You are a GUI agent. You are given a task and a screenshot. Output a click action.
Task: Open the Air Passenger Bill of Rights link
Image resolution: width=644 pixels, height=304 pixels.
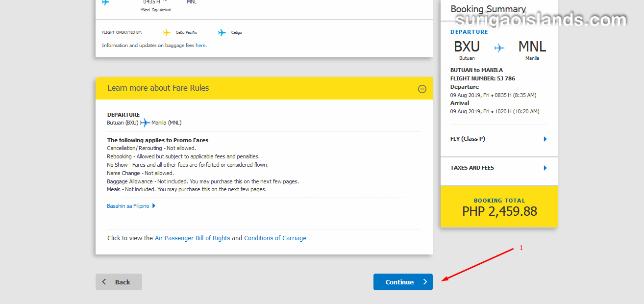click(x=192, y=238)
